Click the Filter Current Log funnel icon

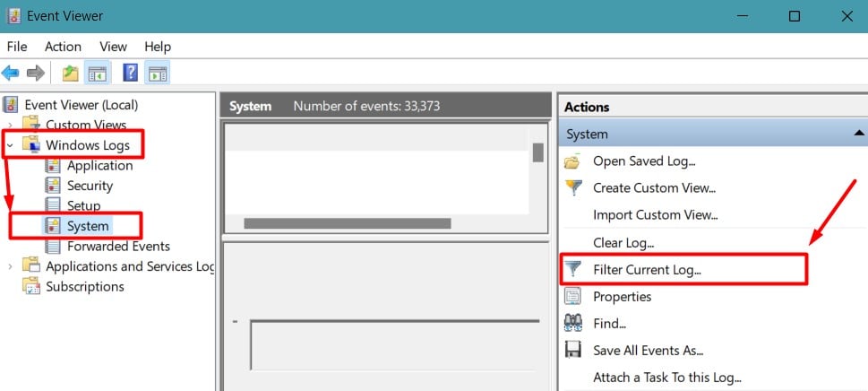click(x=573, y=270)
